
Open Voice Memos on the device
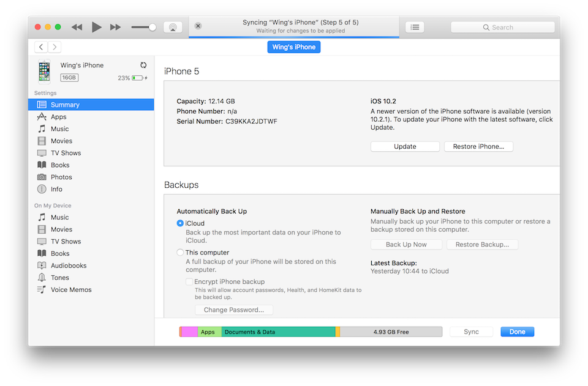coord(91,289)
